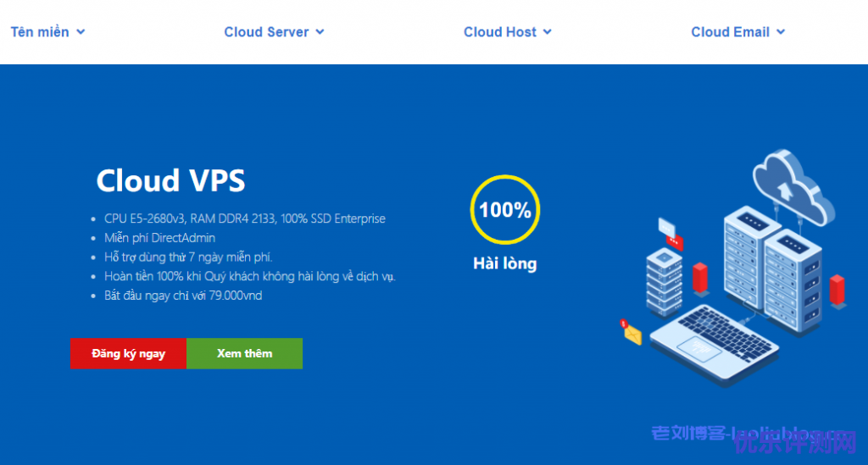Click the green Xem thêm button
The image size is (868, 465).
(244, 354)
